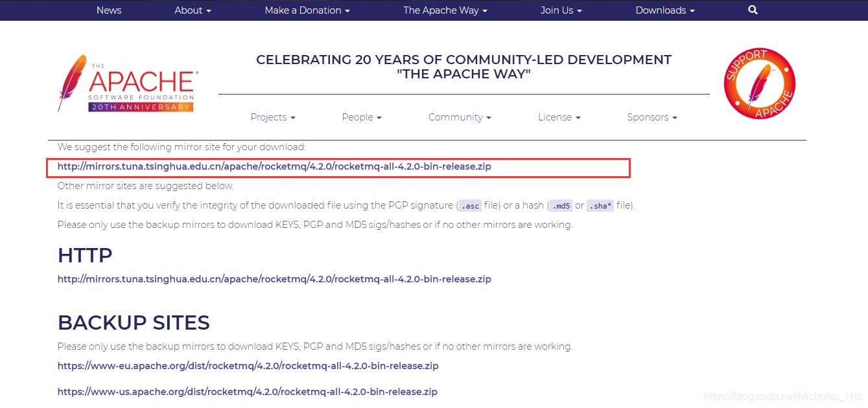Open the Community dropdown menu

point(460,117)
